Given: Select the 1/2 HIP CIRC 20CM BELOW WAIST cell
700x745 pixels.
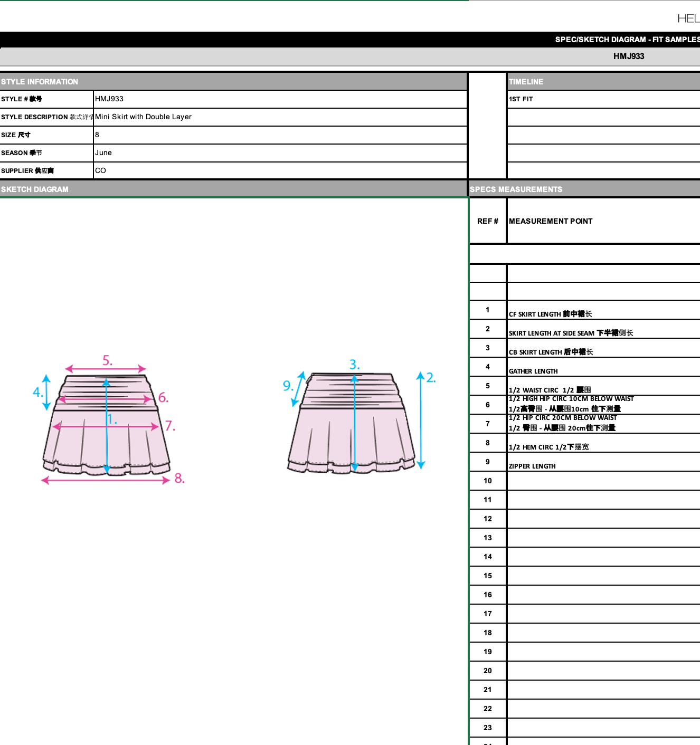Looking at the screenshot, I should pyautogui.click(x=604, y=424).
